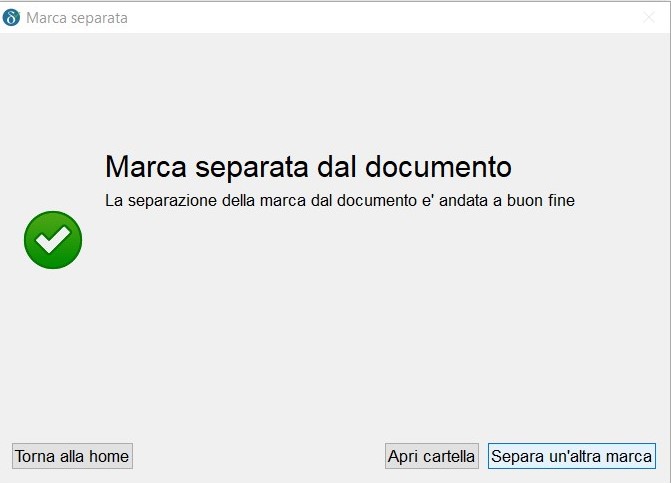This screenshot has height=483, width=671.
Task: Start another separation with Separa un'altra marca
Action: [x=571, y=456]
